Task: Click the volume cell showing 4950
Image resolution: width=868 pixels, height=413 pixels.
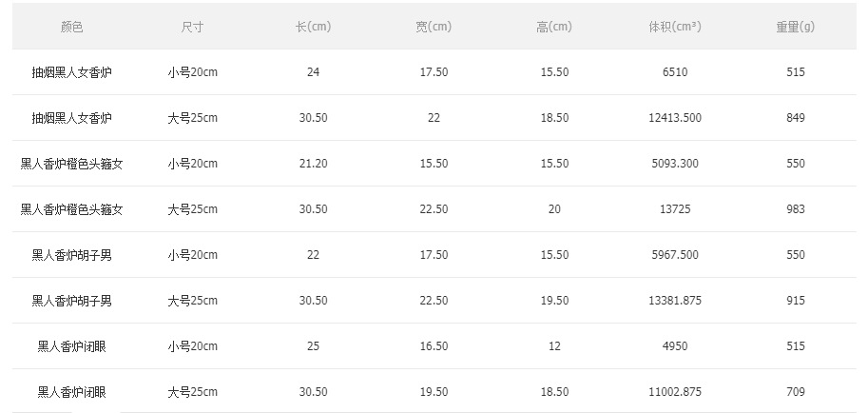Action: click(x=675, y=346)
